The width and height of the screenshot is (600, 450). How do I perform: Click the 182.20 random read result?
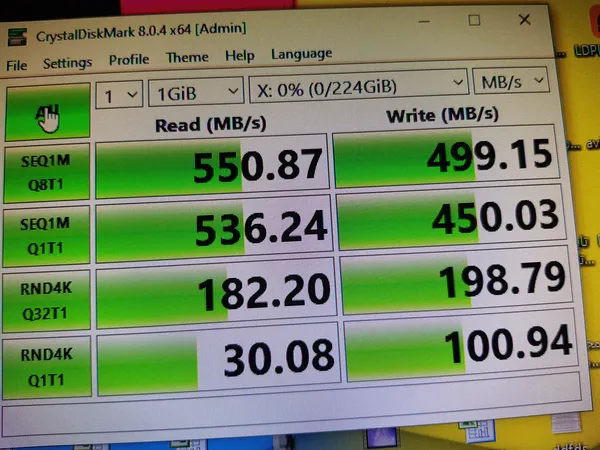pos(216,294)
